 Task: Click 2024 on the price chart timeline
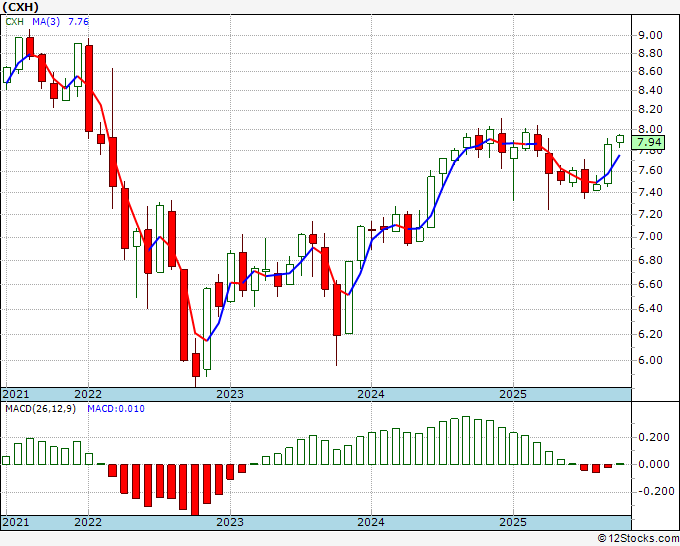371,394
